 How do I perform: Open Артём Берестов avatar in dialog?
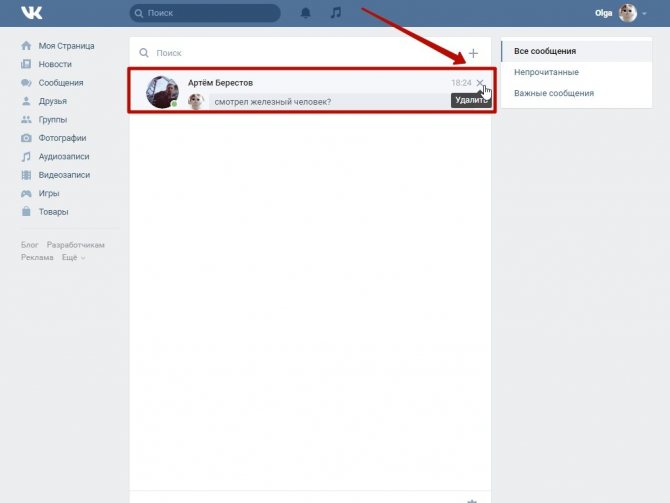[162, 92]
